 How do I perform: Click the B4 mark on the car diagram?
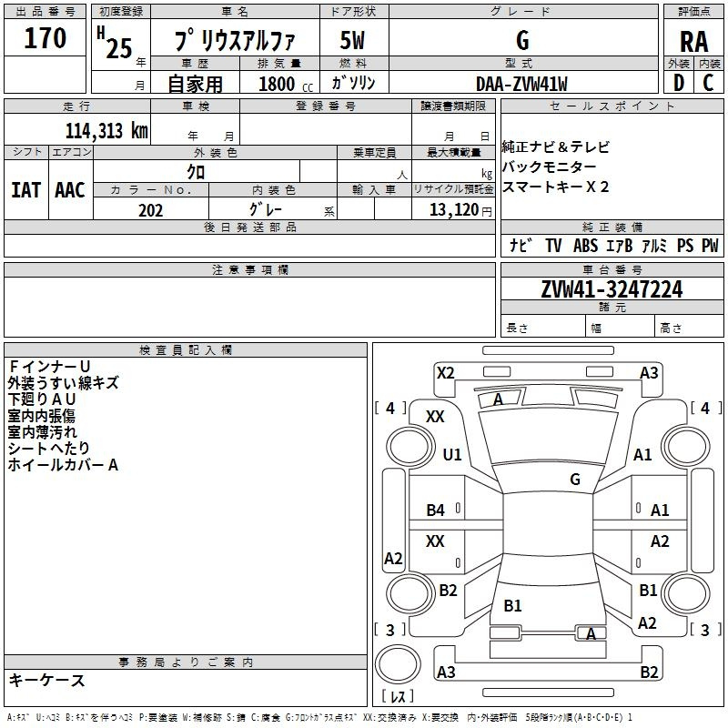[436, 511]
